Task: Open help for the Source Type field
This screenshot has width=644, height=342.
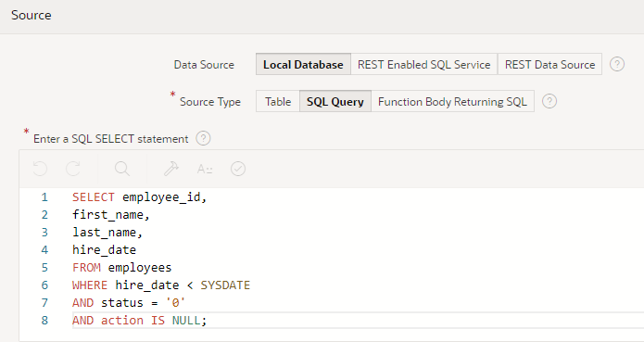Action: tap(549, 101)
